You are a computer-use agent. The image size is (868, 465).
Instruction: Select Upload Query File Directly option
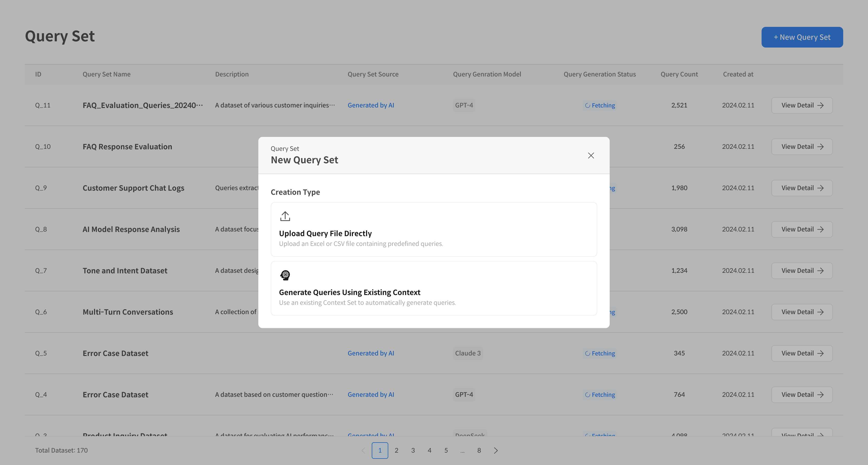point(434,229)
